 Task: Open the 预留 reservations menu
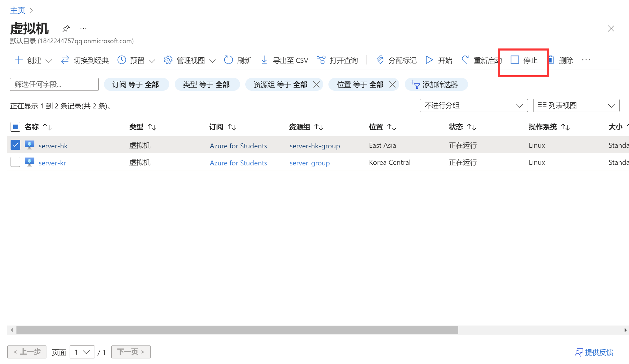(136, 60)
